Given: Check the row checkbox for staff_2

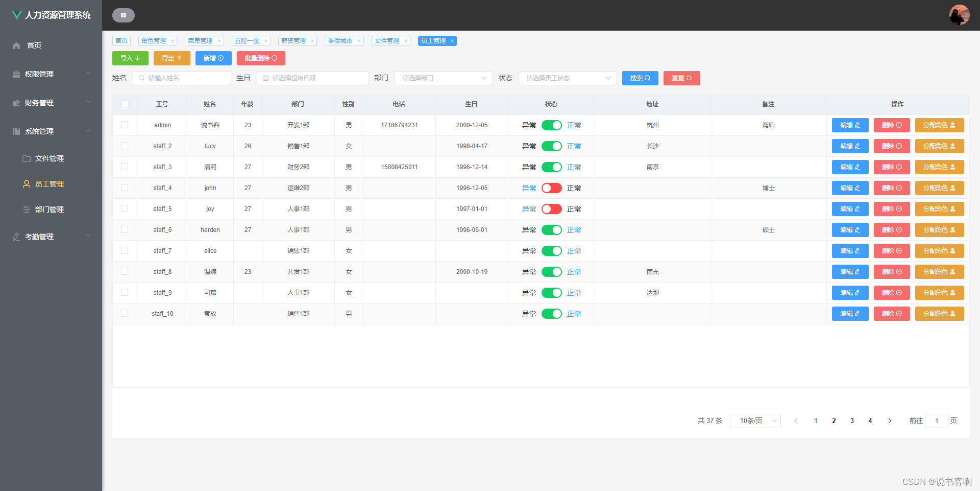Looking at the screenshot, I should (x=125, y=146).
